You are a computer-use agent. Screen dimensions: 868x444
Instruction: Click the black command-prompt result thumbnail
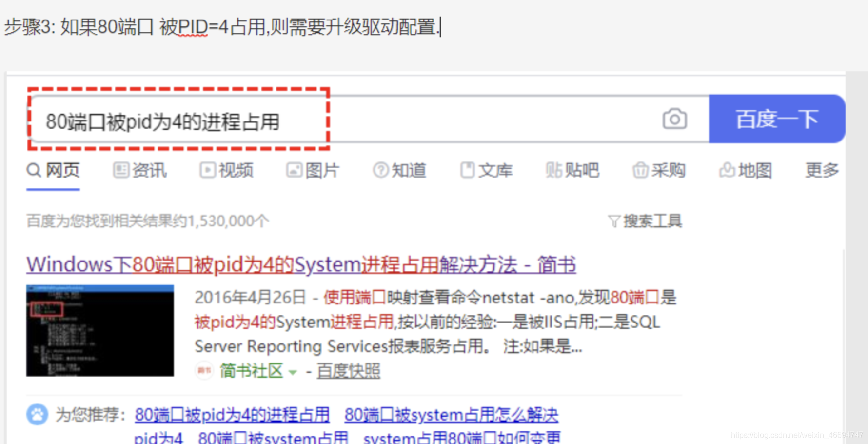[100, 331]
